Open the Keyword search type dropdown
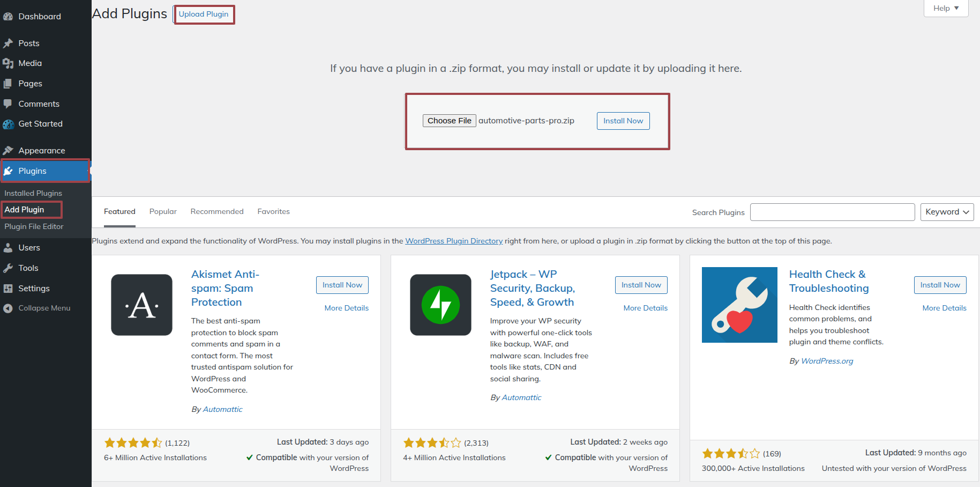Viewport: 980px width, 487px height. (x=947, y=212)
